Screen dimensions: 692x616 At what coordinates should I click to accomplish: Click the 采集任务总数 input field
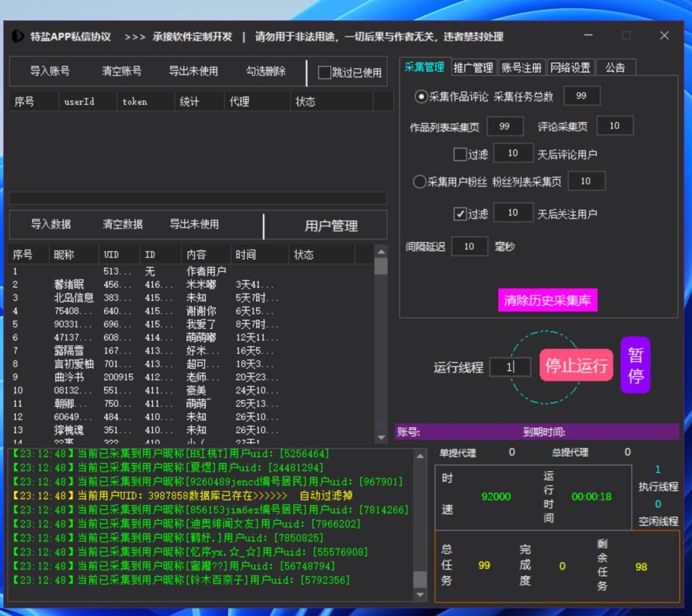(581, 97)
